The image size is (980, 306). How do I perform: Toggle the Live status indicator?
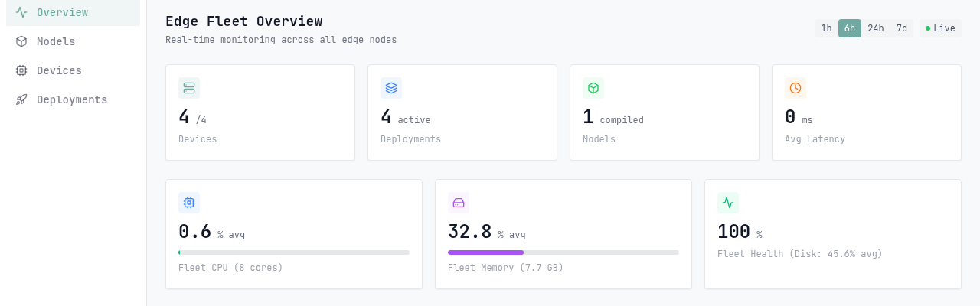(940, 28)
